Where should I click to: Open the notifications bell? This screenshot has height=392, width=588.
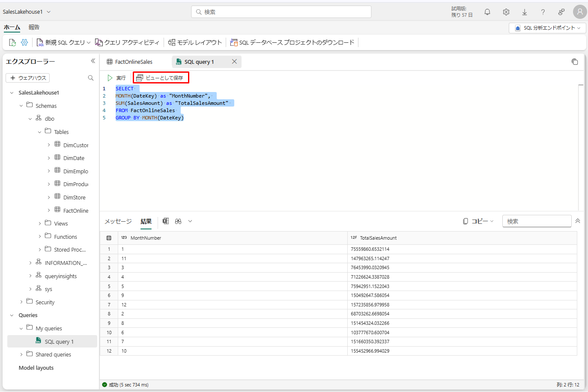(487, 12)
